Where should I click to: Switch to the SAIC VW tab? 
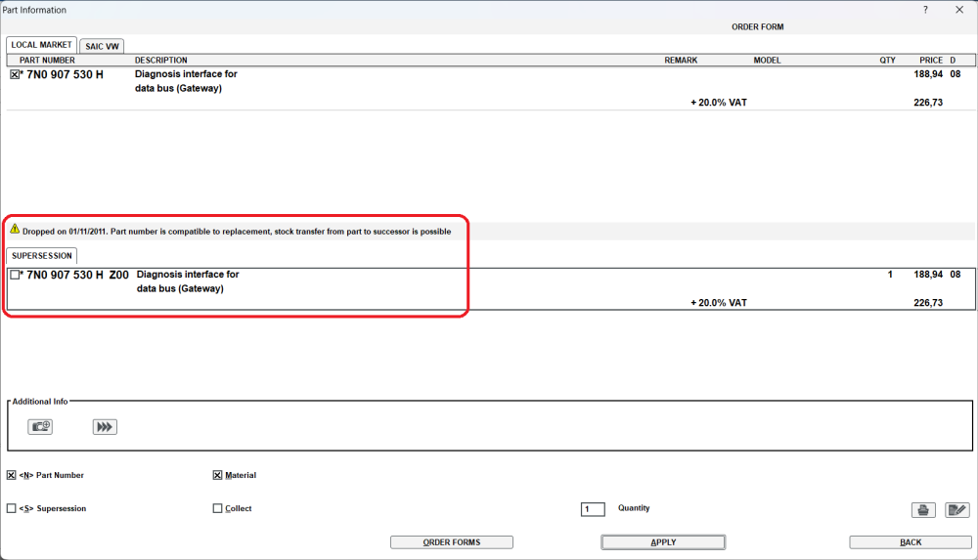coord(102,46)
